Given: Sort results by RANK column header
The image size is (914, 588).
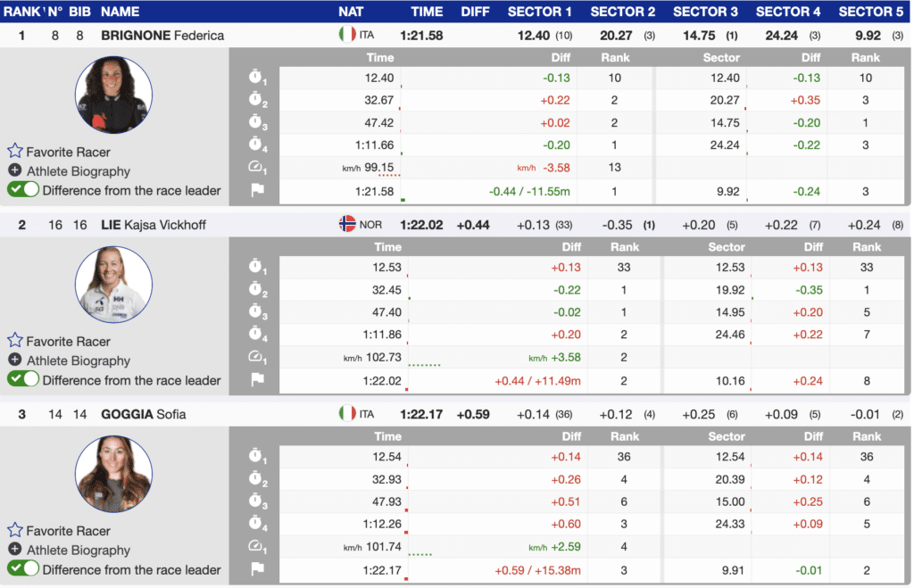Looking at the screenshot, I should point(21,12).
